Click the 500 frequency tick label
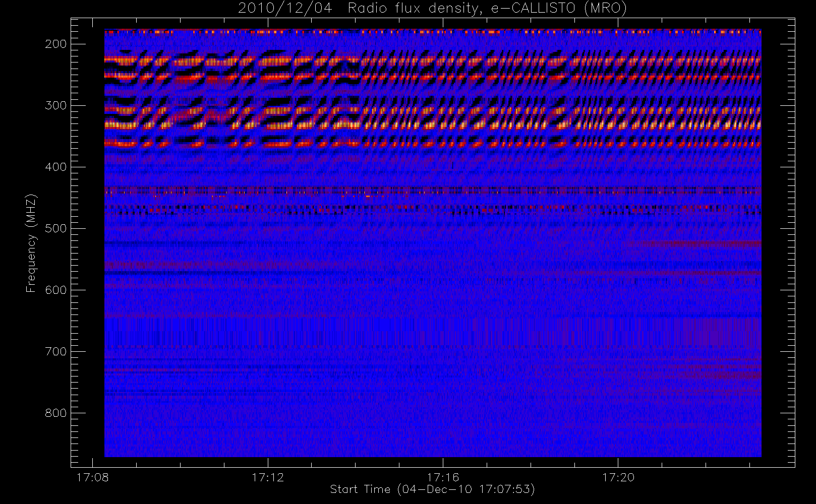The width and height of the screenshot is (816, 504). 55,228
